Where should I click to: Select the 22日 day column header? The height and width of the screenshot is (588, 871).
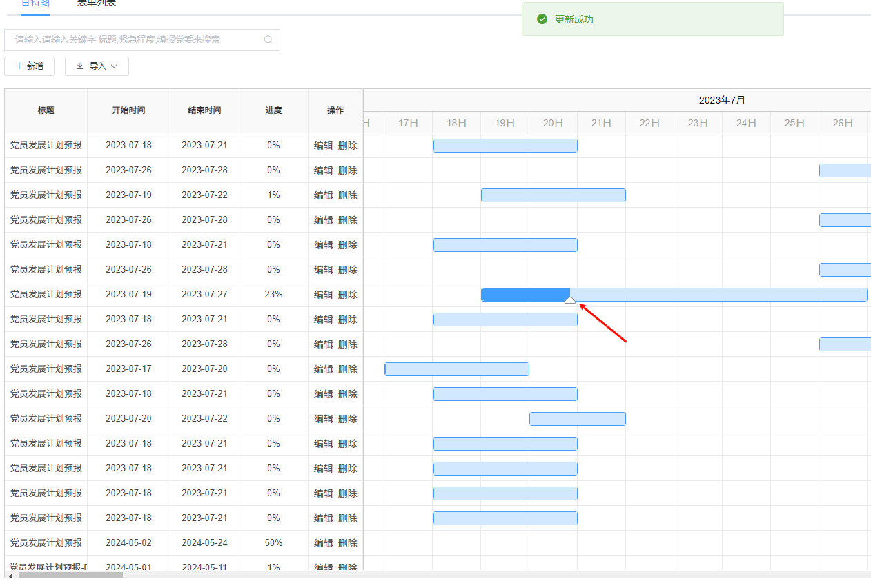[650, 123]
